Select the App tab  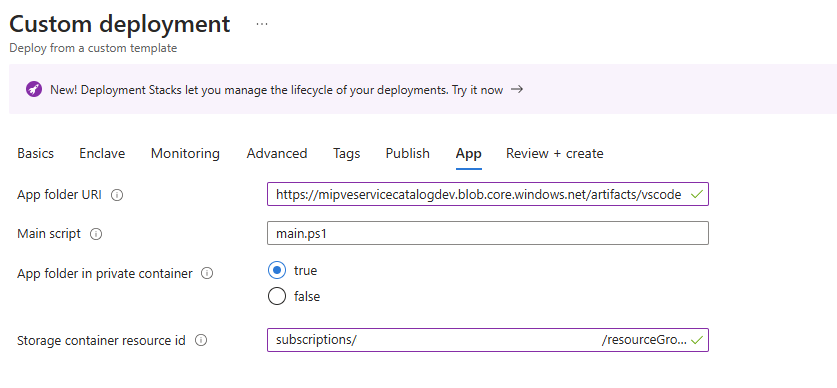point(469,154)
